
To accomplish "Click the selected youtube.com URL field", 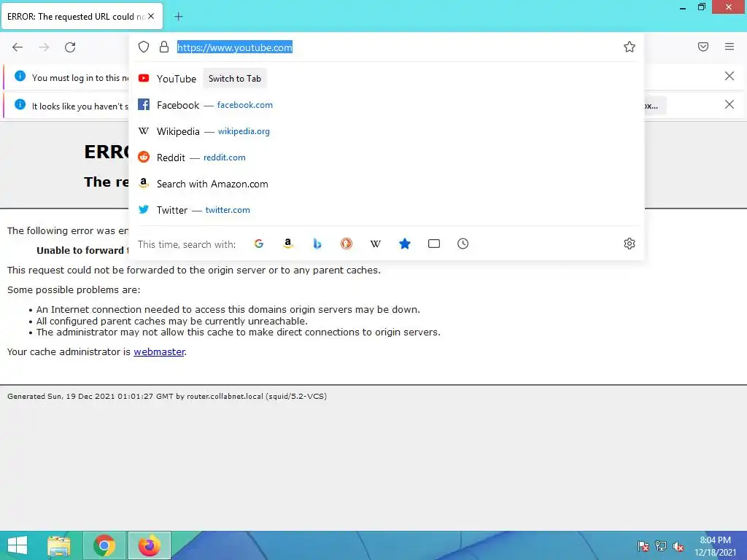I will click(235, 47).
